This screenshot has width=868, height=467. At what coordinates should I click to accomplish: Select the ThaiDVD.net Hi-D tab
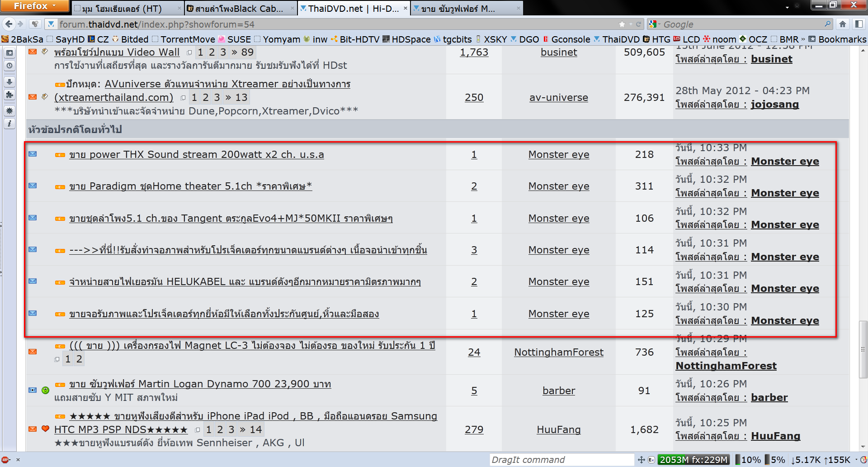[x=354, y=9]
